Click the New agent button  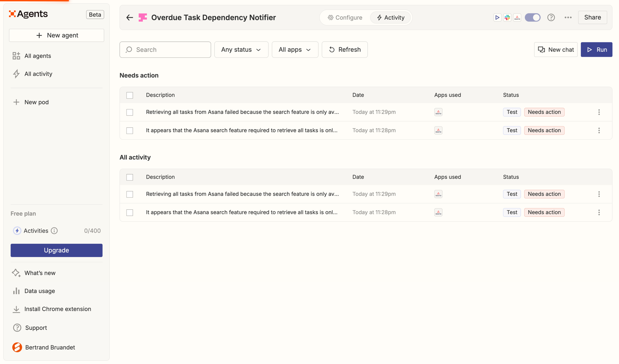coord(56,35)
